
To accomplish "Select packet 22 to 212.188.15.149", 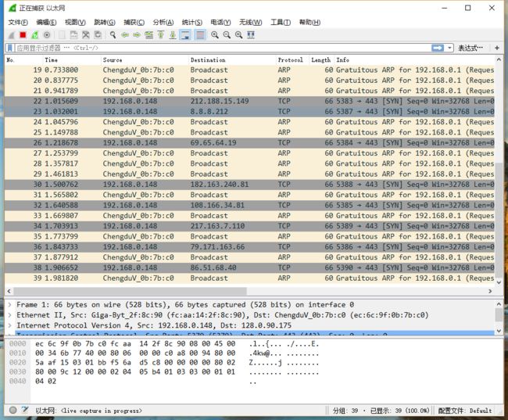I will pyautogui.click(x=249, y=101).
